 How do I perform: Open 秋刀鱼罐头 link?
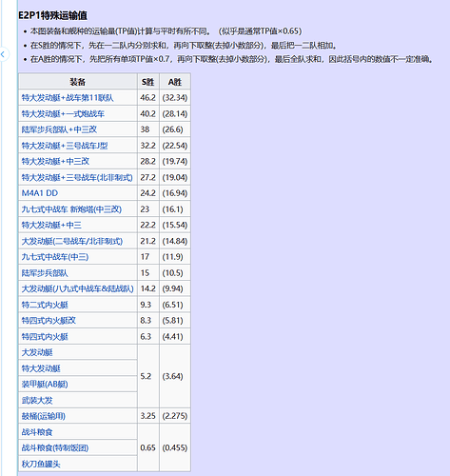tap(41, 464)
